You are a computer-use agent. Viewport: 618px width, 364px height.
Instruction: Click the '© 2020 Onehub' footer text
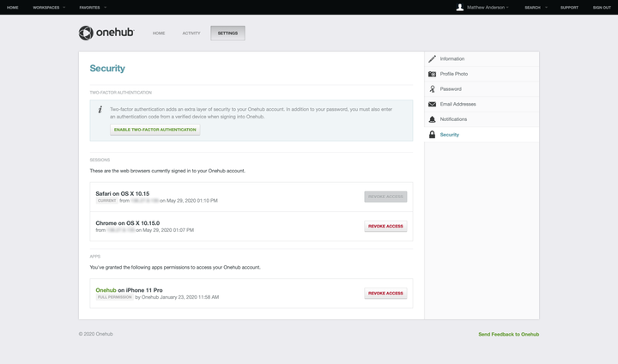point(96,334)
